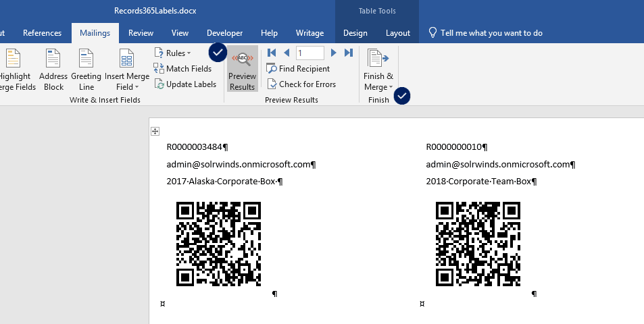The width and height of the screenshot is (644, 324).
Task: Expand the Insert Merge Field dropdown arrow
Action: [137, 87]
